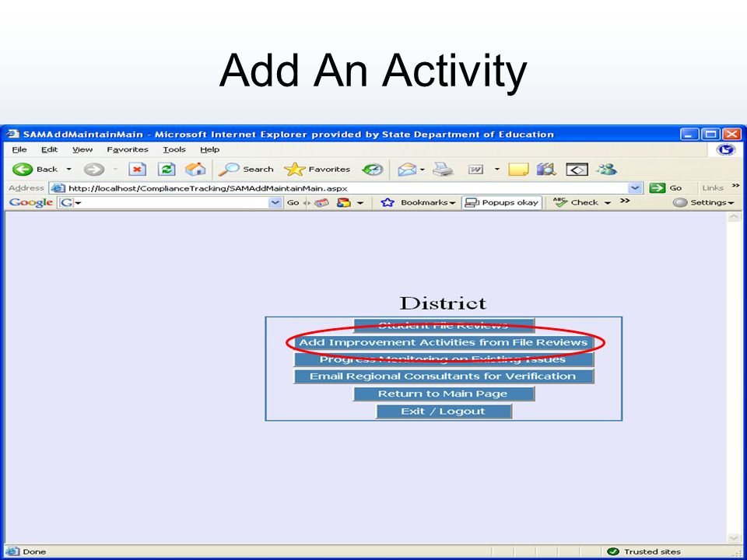Print the page with the printer icon
This screenshot has height=560, width=747.
(x=443, y=169)
